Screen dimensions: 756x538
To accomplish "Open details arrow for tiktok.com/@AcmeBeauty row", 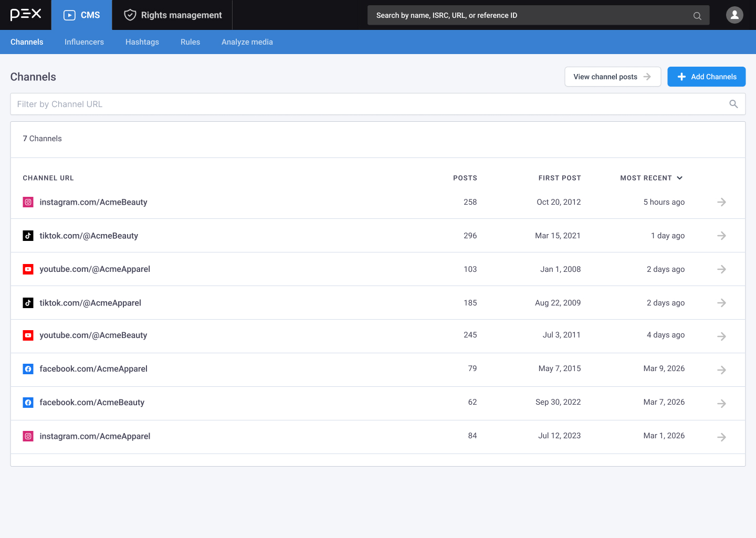I will click(x=721, y=235).
